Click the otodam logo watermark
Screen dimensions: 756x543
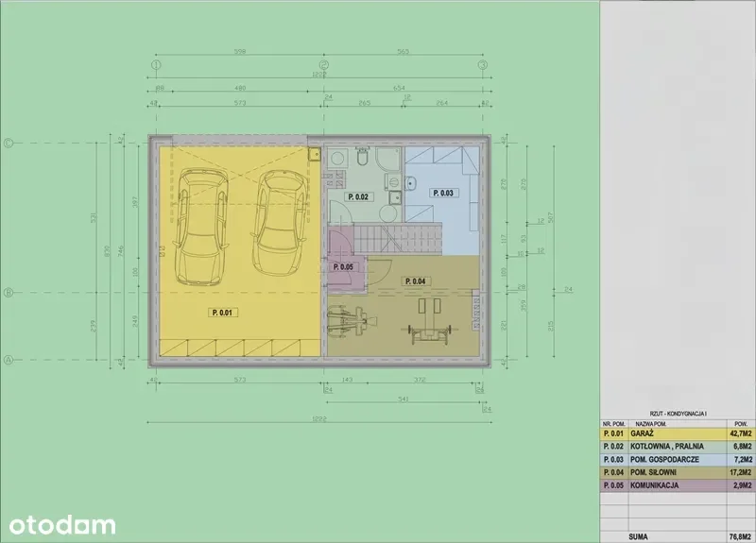(x=61, y=524)
